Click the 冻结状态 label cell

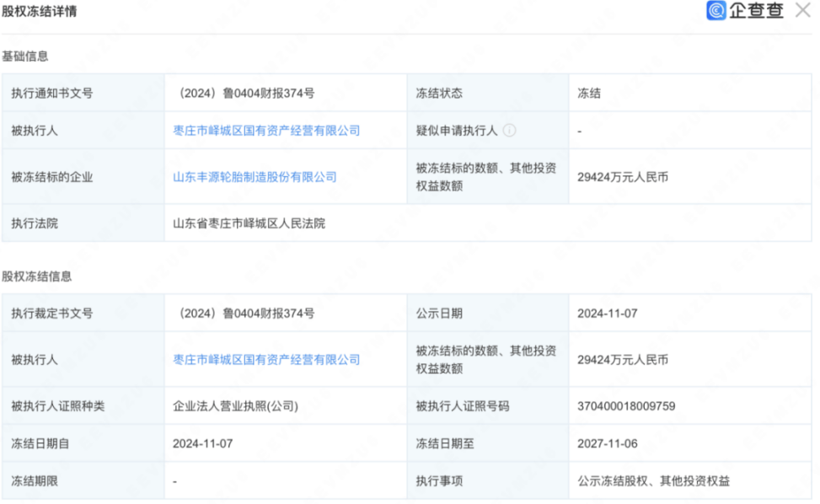(x=488, y=93)
